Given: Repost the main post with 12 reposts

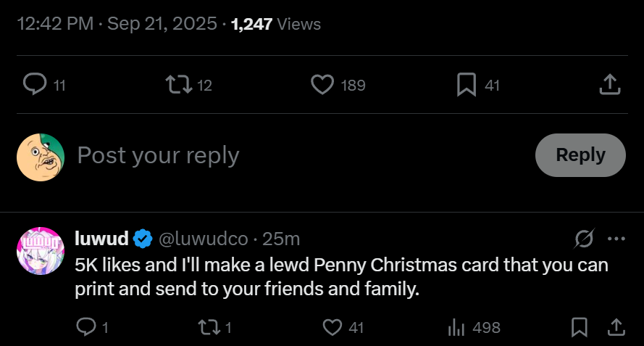Looking at the screenshot, I should point(177,85).
